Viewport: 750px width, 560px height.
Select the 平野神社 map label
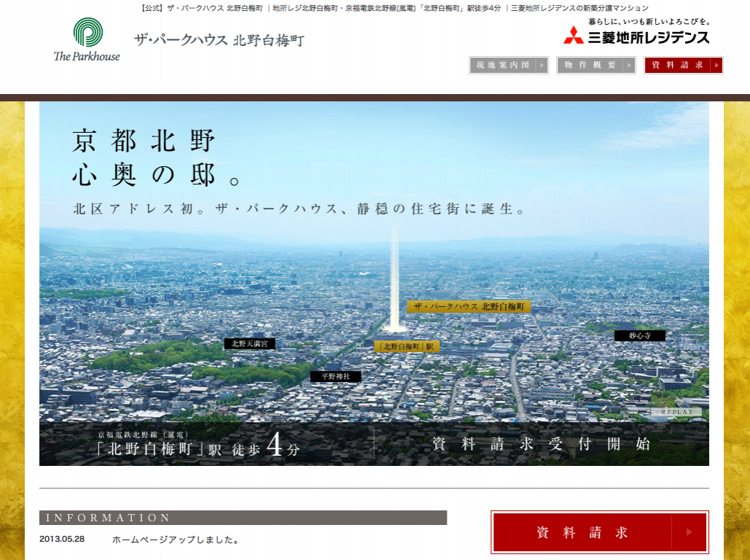point(335,376)
